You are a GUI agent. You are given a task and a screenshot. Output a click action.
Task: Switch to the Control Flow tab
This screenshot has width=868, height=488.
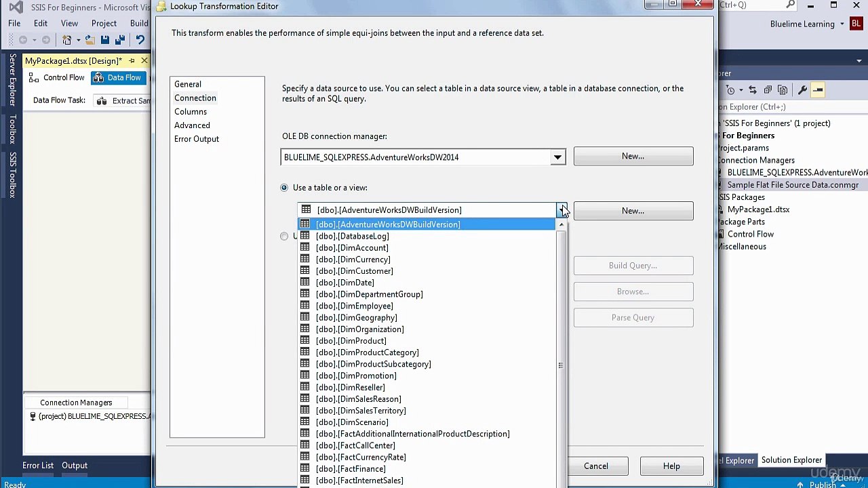57,77
